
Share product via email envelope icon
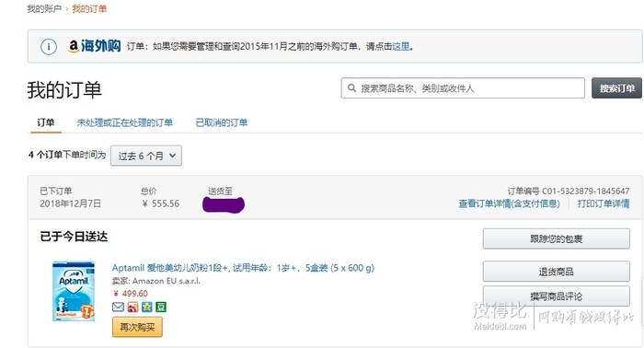click(x=119, y=307)
